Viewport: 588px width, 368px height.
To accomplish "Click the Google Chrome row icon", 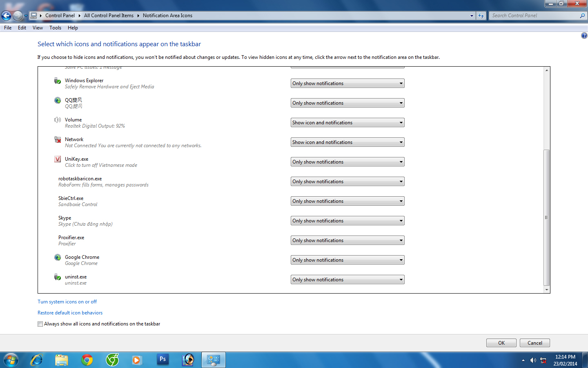I will click(58, 257).
